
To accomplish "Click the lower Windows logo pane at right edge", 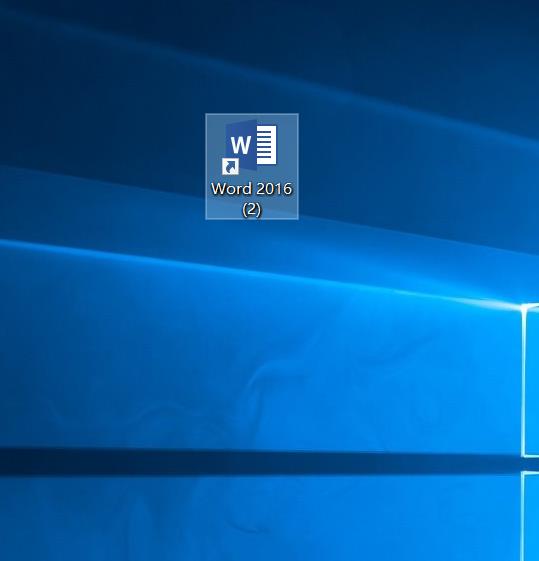I will [530, 515].
